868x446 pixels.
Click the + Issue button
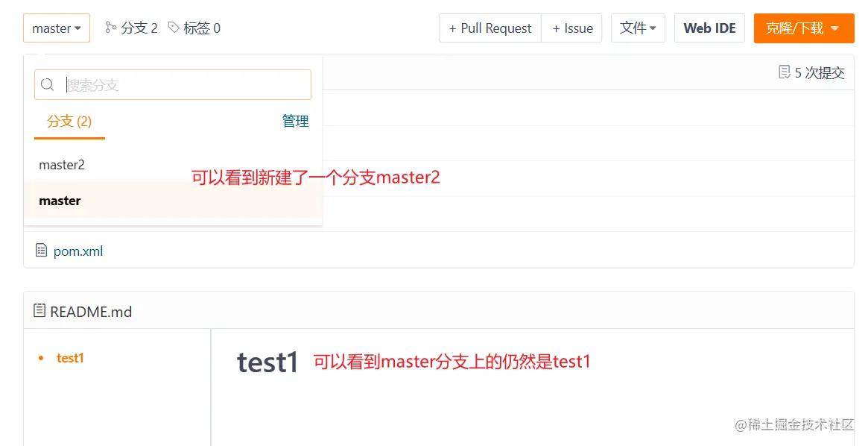pyautogui.click(x=572, y=28)
